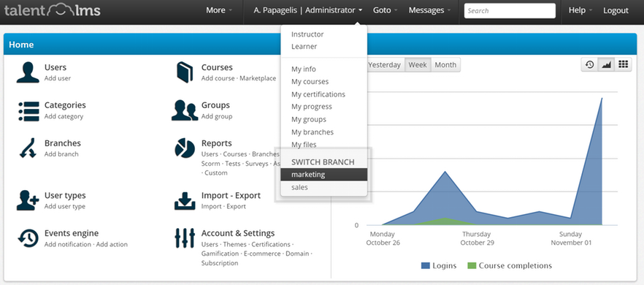
Task: Switch to the grid view icon
Action: pos(623,64)
